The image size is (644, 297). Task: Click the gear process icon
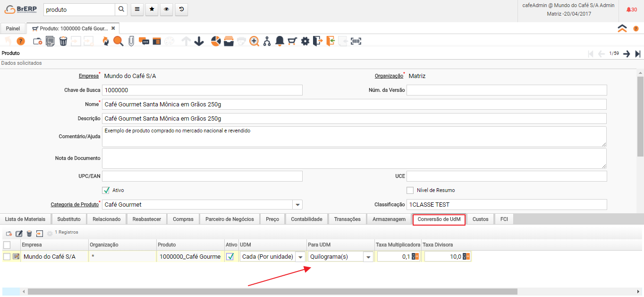coord(305,42)
